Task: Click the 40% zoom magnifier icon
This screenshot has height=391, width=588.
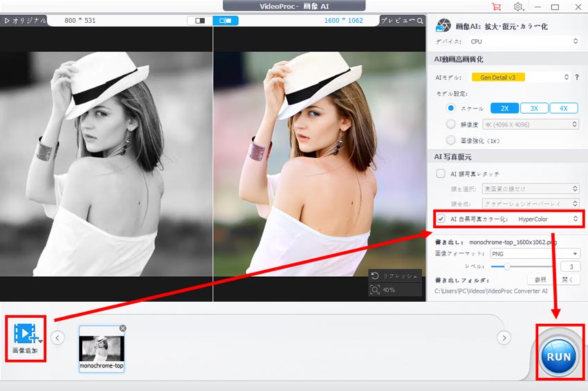Action: pos(375,289)
